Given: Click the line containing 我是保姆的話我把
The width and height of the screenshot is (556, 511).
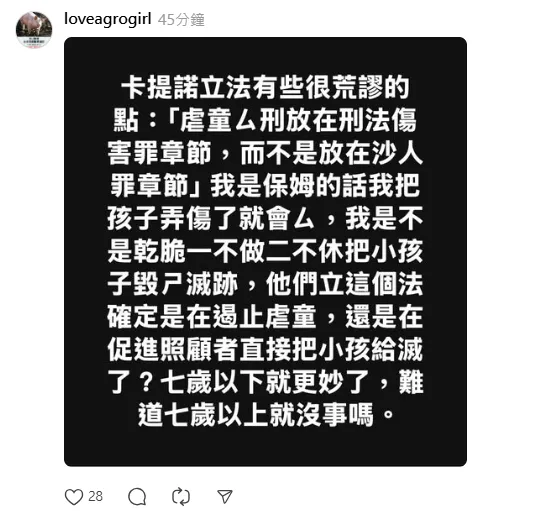Looking at the screenshot, I should point(265,186).
